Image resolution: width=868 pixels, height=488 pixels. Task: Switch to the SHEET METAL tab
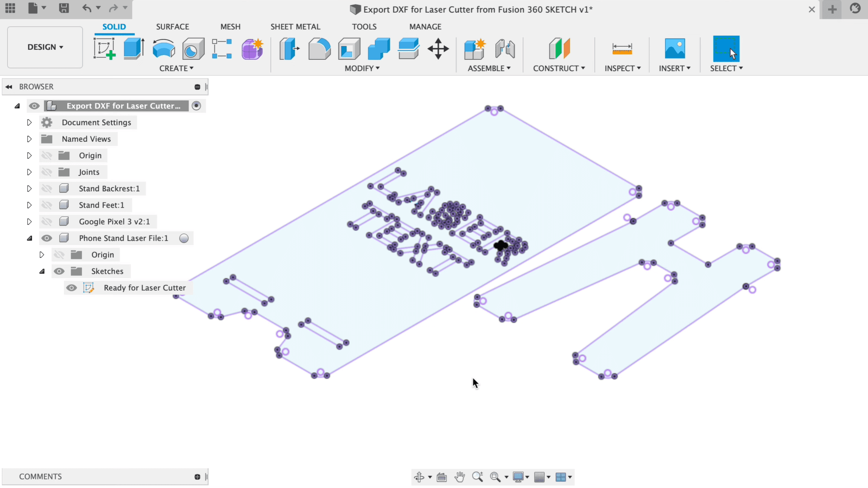tap(295, 27)
